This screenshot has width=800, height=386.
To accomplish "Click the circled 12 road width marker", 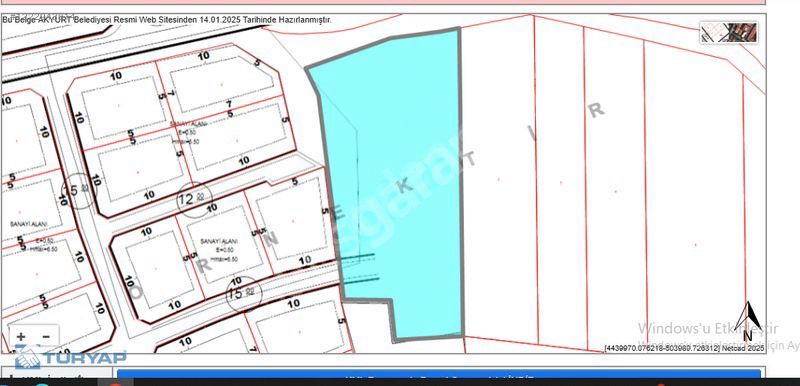I will pyautogui.click(x=194, y=199).
